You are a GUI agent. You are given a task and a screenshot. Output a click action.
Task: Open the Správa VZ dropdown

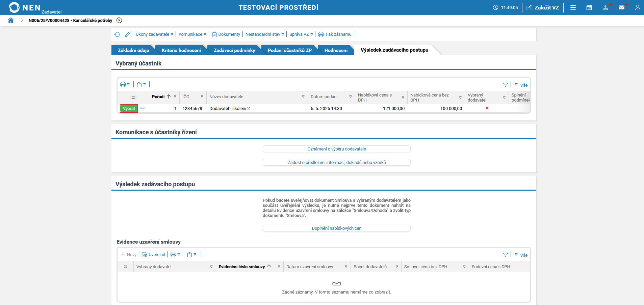[301, 34]
